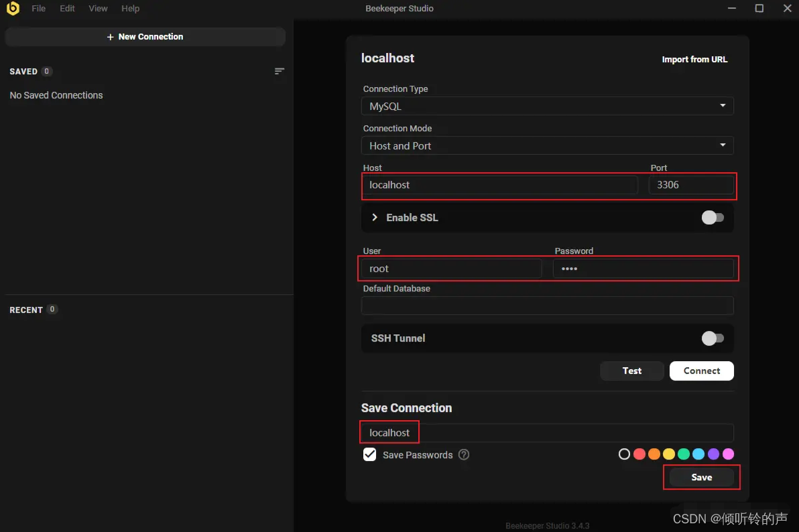Viewport: 799px width, 532px height.
Task: Click the Password input field
Action: [643, 269]
